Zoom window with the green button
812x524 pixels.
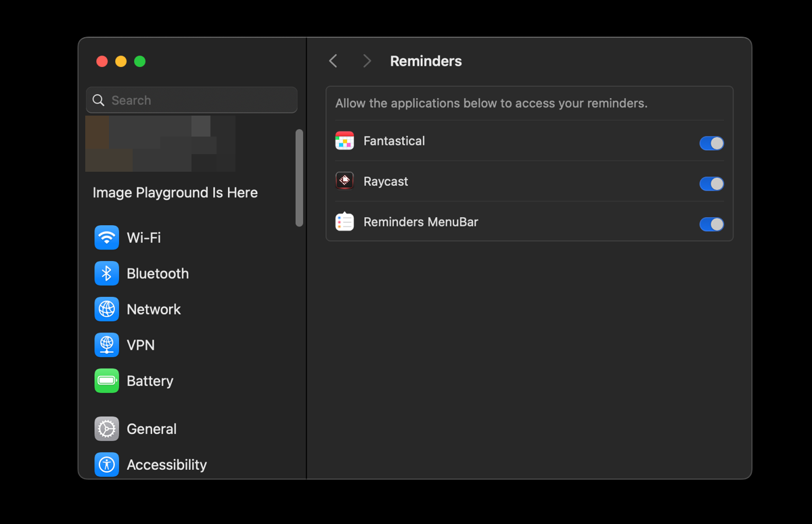[x=140, y=62]
